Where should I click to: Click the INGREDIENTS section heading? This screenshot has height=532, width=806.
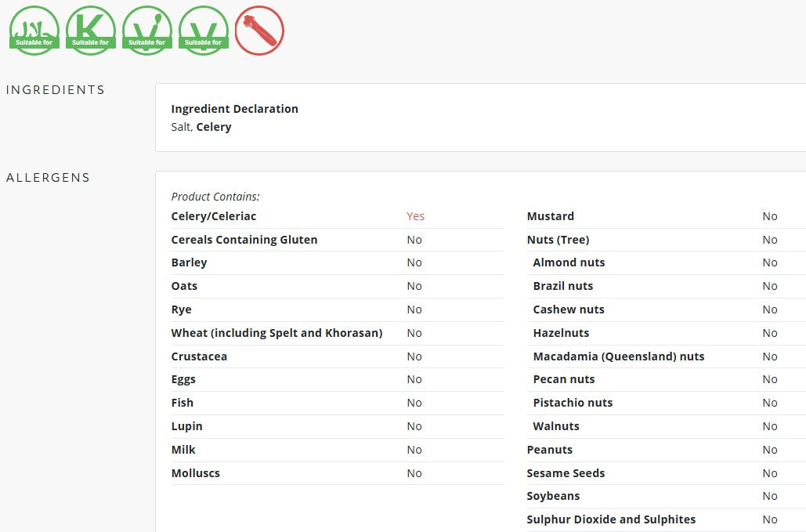point(56,90)
